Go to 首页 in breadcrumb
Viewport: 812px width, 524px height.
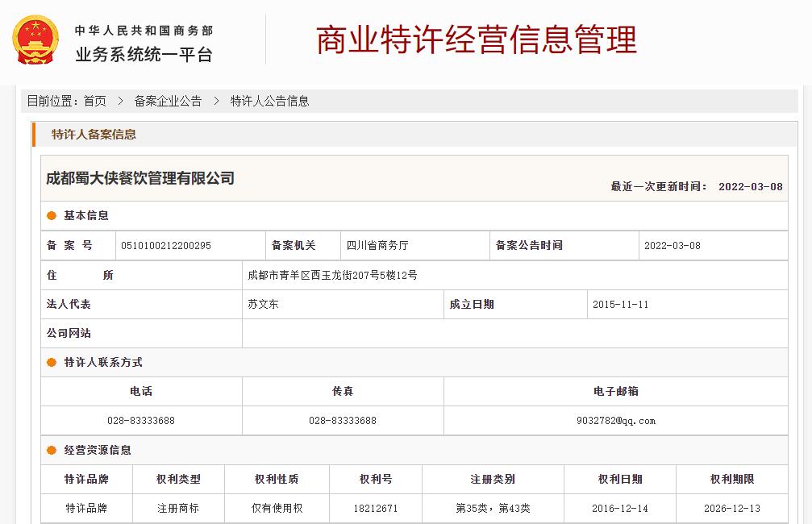click(x=95, y=101)
